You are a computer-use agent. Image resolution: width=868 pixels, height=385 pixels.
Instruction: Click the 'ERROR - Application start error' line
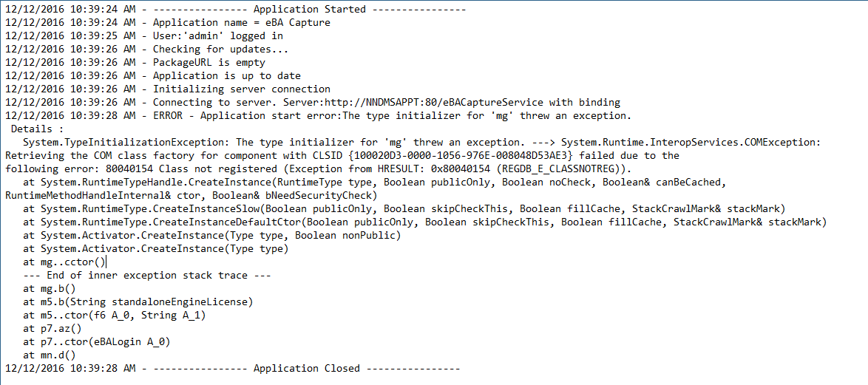pyautogui.click(x=319, y=115)
